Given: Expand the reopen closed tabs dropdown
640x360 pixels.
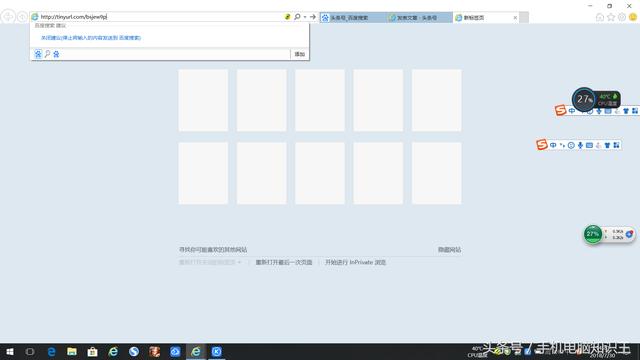Looking at the screenshot, I should click(x=210, y=262).
